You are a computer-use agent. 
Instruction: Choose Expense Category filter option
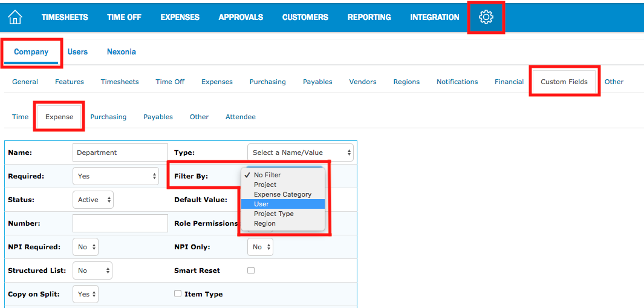[282, 194]
